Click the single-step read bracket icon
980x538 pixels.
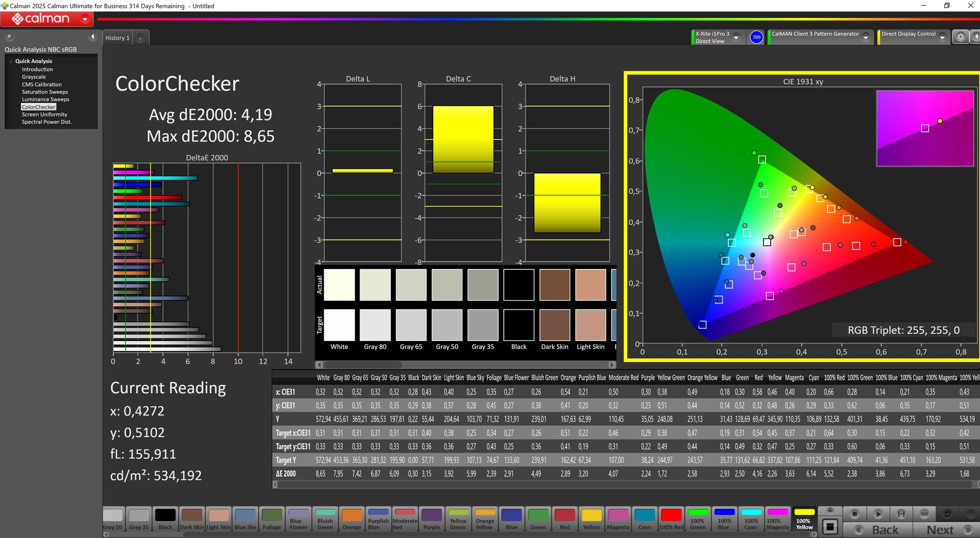(x=901, y=513)
